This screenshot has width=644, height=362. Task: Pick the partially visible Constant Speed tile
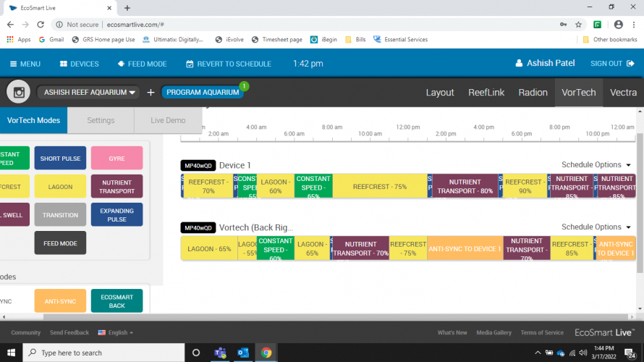tap(14, 159)
